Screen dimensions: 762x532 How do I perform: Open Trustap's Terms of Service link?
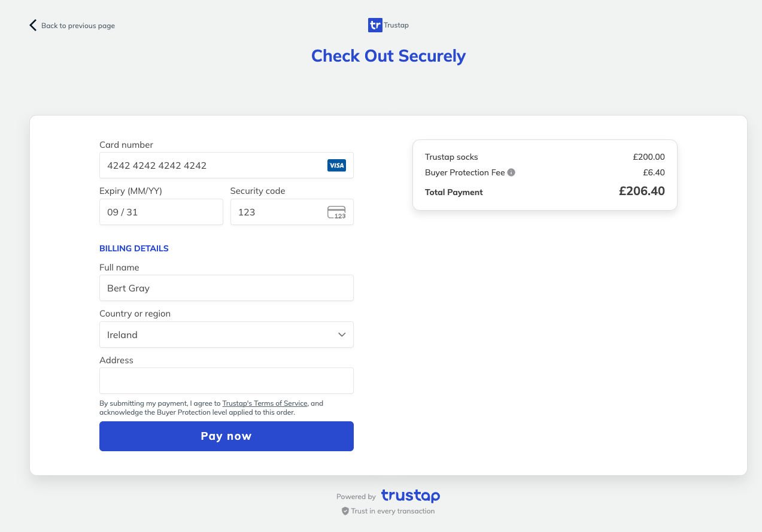pyautogui.click(x=265, y=403)
